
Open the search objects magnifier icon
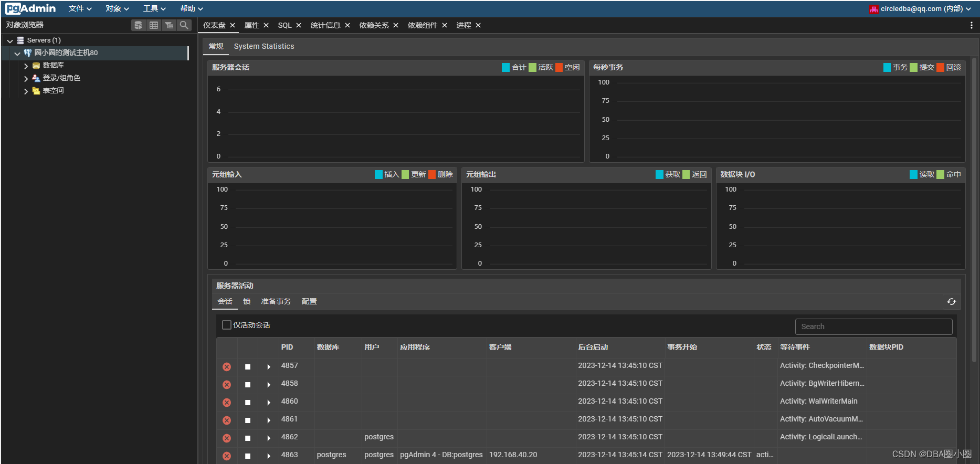184,25
